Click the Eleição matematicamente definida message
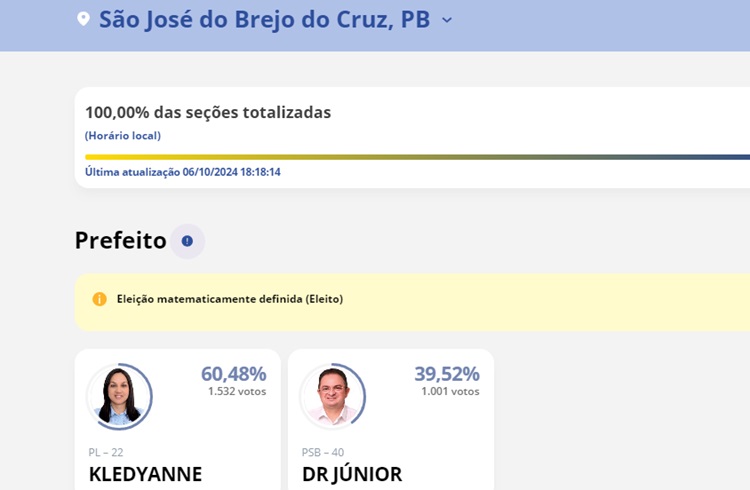The image size is (750, 490). [230, 299]
